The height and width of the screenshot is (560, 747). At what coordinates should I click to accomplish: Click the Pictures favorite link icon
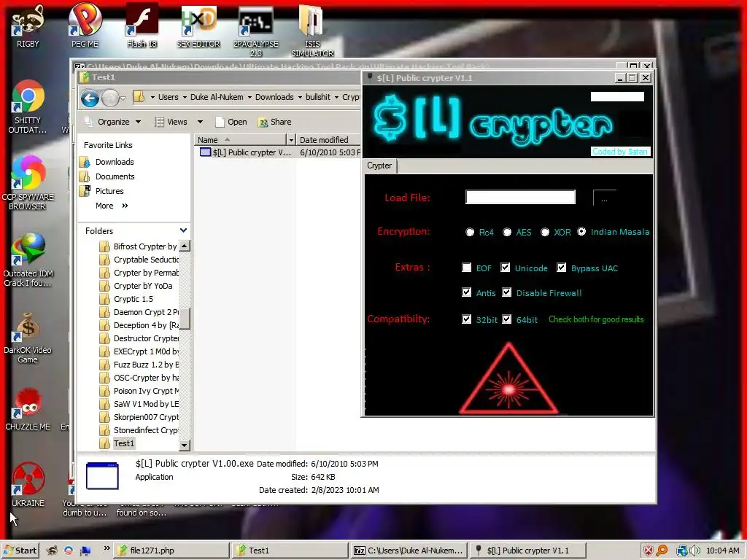(x=85, y=191)
